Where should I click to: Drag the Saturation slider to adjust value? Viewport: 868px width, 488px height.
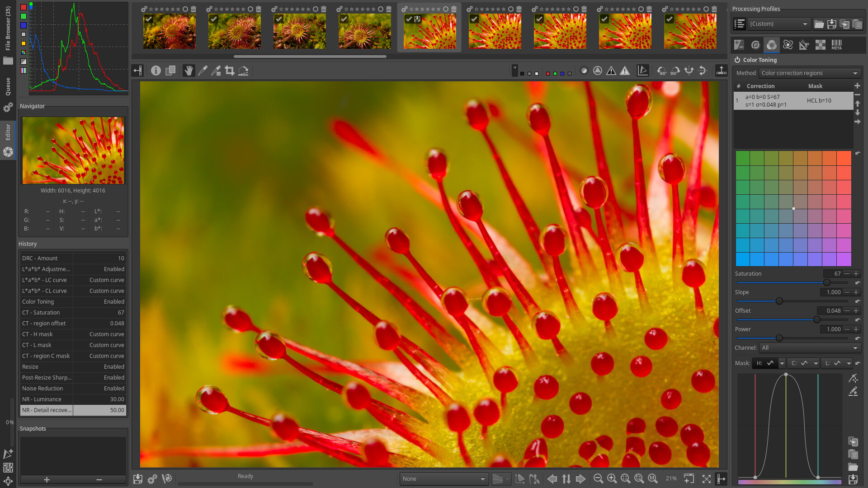coord(827,282)
